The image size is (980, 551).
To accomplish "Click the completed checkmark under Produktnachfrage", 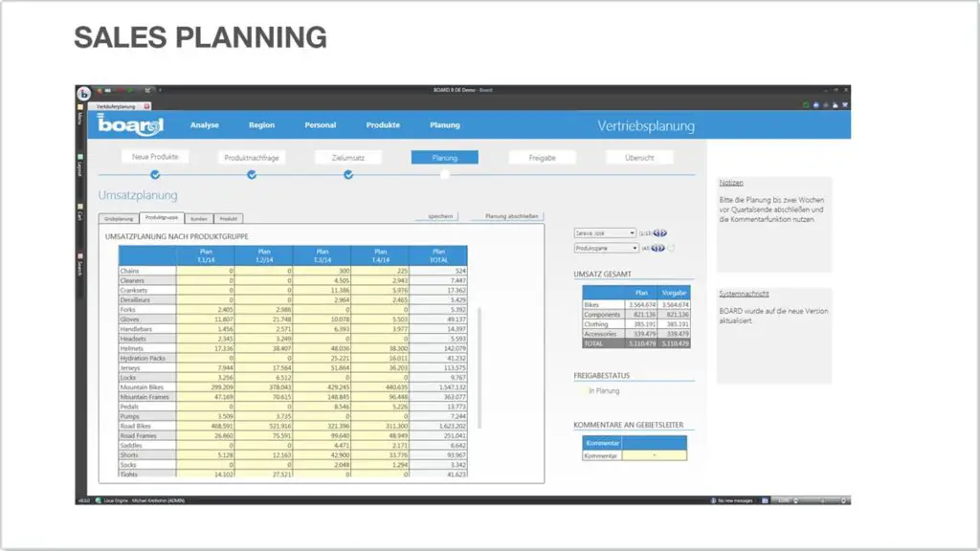I will coord(252,175).
